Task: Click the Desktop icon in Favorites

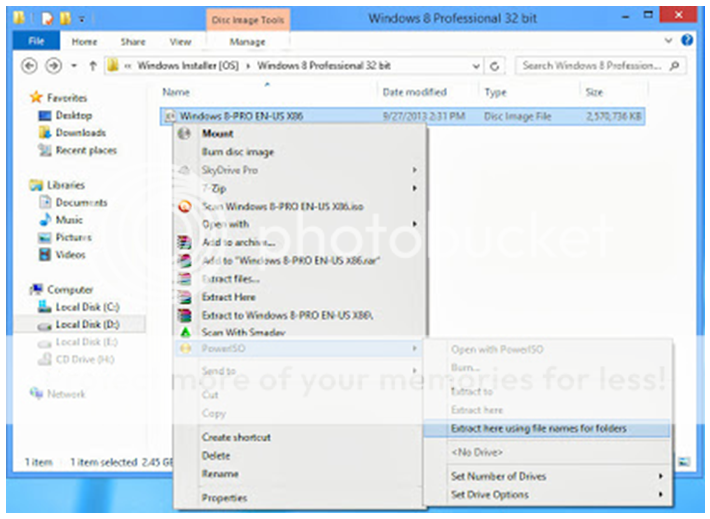Action: pyautogui.click(x=45, y=115)
